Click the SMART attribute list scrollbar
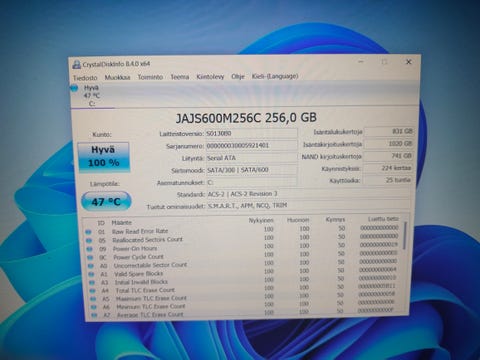Viewport: 480px width, 360px height. [405, 267]
